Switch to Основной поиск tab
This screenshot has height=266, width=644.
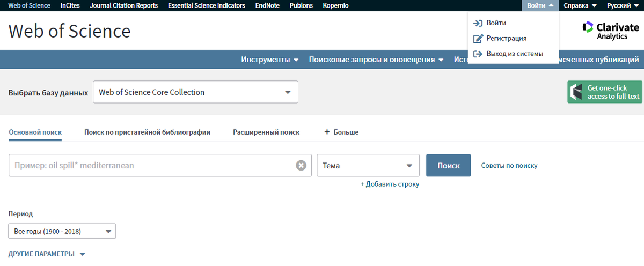(35, 132)
